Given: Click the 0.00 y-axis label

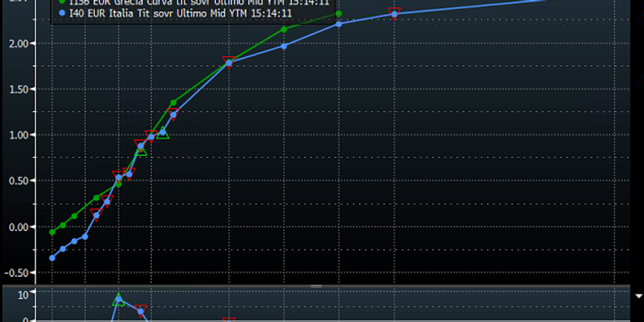Looking at the screenshot, I should 18,227.
